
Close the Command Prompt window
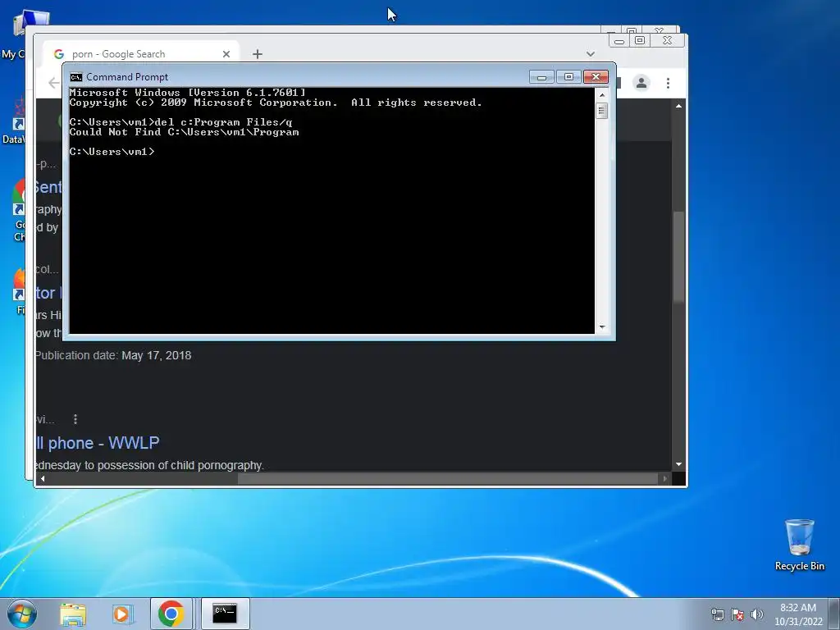(596, 77)
